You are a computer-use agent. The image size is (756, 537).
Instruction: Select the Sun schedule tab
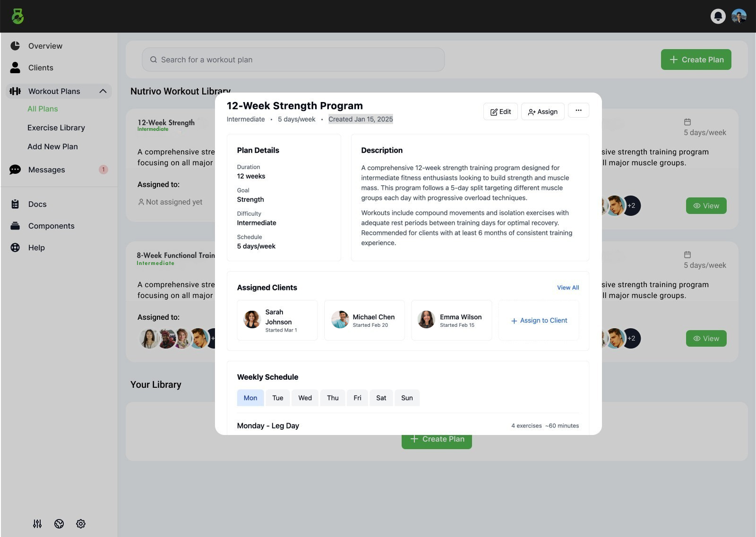pos(407,398)
